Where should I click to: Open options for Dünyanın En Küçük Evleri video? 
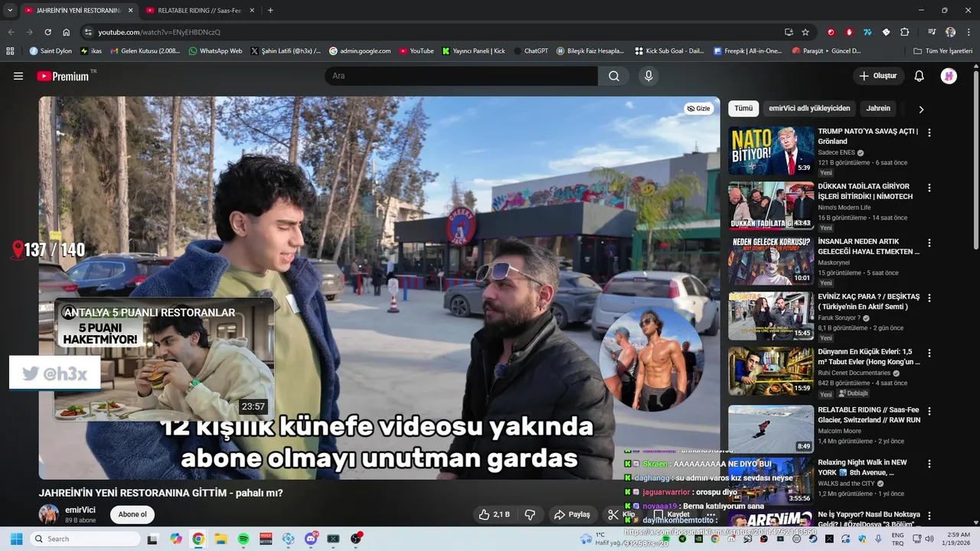(x=929, y=353)
